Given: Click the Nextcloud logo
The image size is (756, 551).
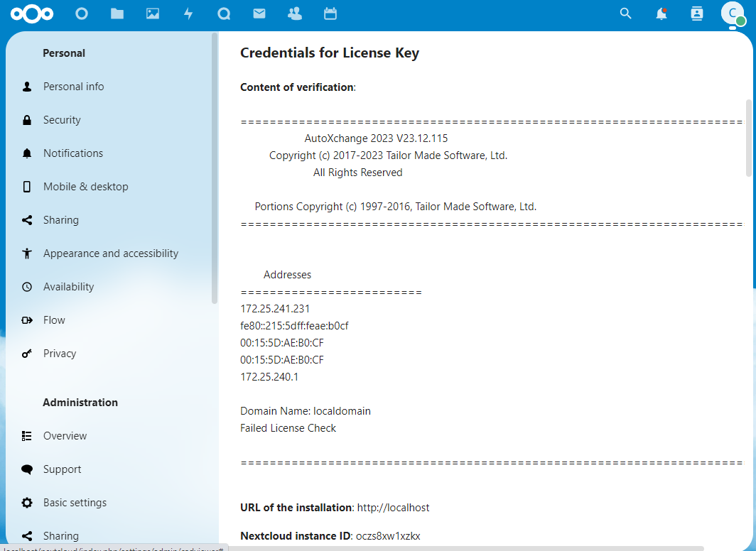Looking at the screenshot, I should (x=32, y=14).
